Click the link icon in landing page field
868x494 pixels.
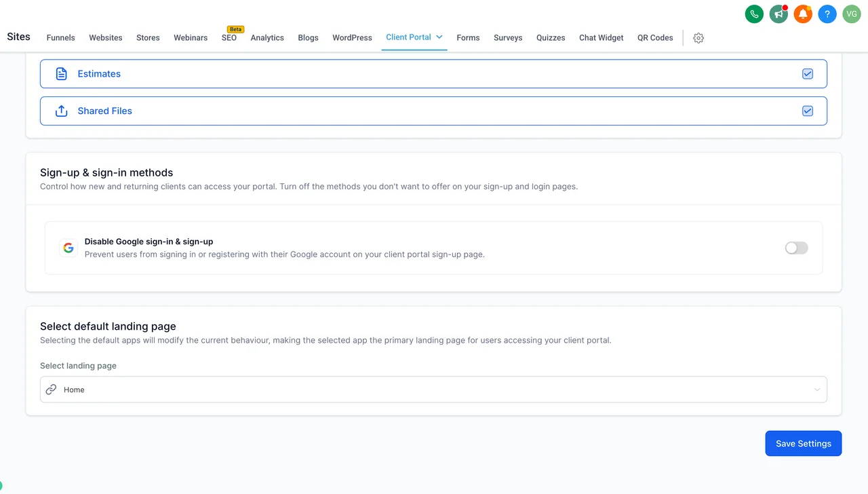click(51, 389)
